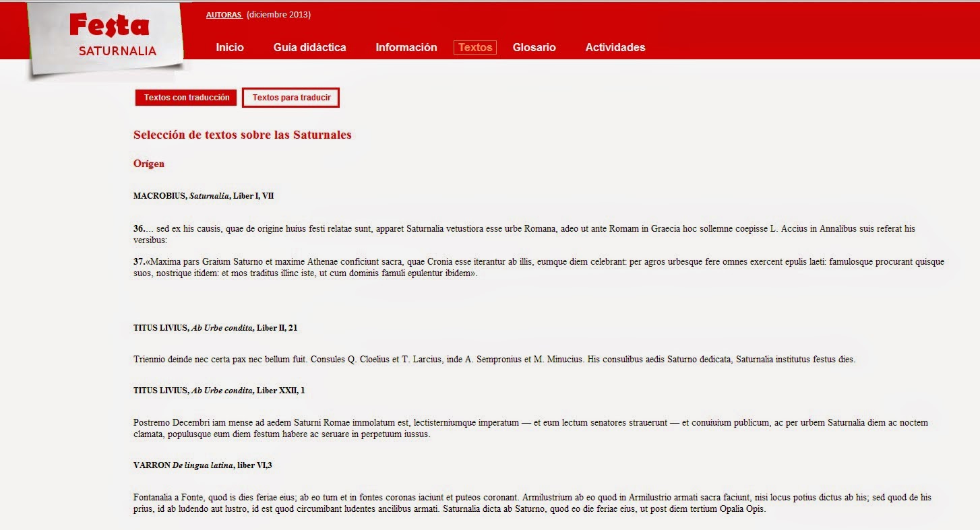Click the paragraph numbered 36
This screenshot has height=530, width=980.
[x=524, y=234]
